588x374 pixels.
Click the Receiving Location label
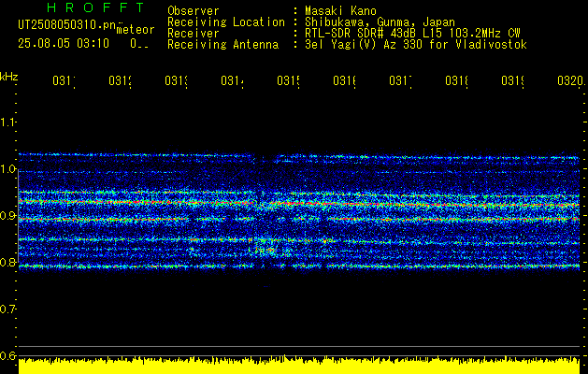click(226, 22)
